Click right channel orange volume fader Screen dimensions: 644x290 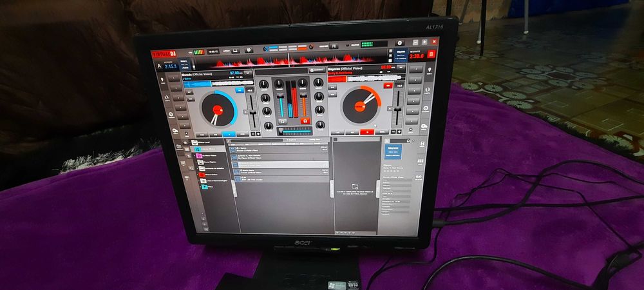[303, 97]
